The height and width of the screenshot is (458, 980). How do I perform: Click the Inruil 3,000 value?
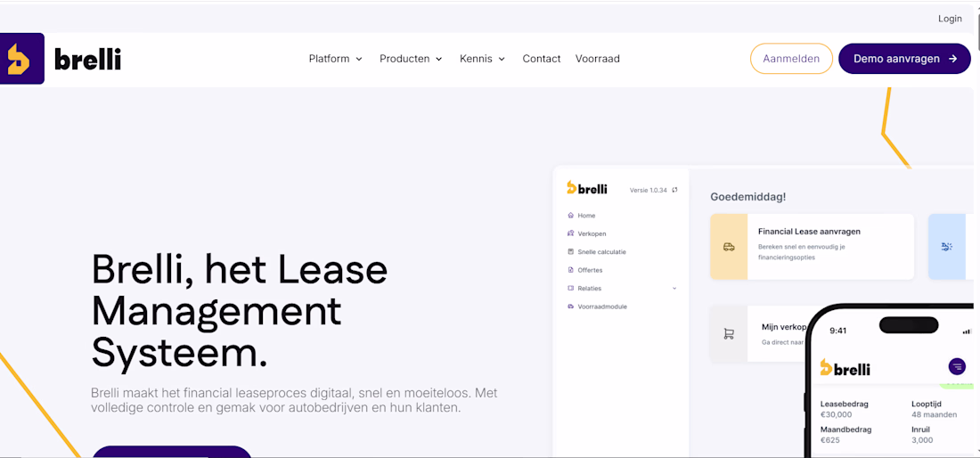pos(922,440)
